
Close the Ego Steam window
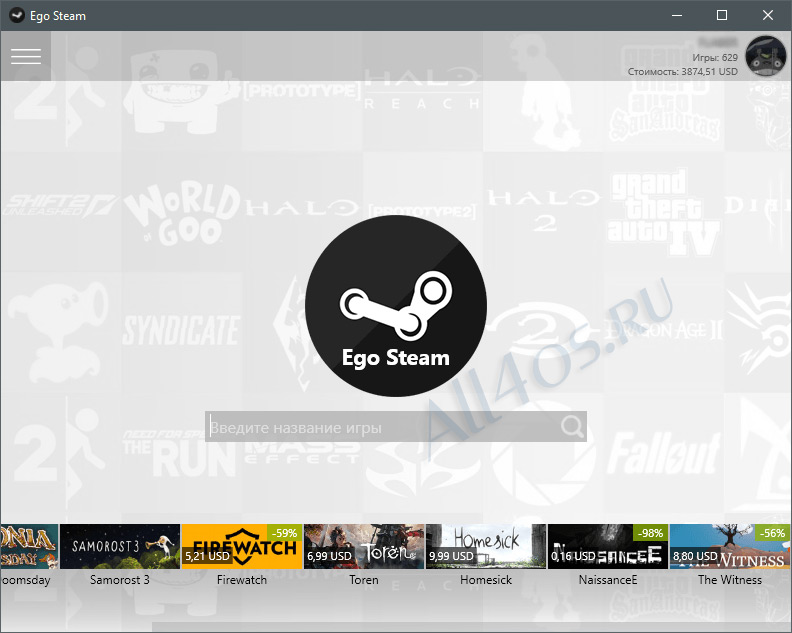point(768,15)
